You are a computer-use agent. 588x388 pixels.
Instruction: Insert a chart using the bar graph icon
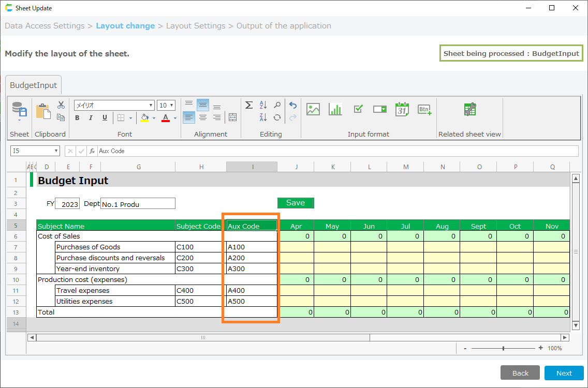pyautogui.click(x=335, y=109)
